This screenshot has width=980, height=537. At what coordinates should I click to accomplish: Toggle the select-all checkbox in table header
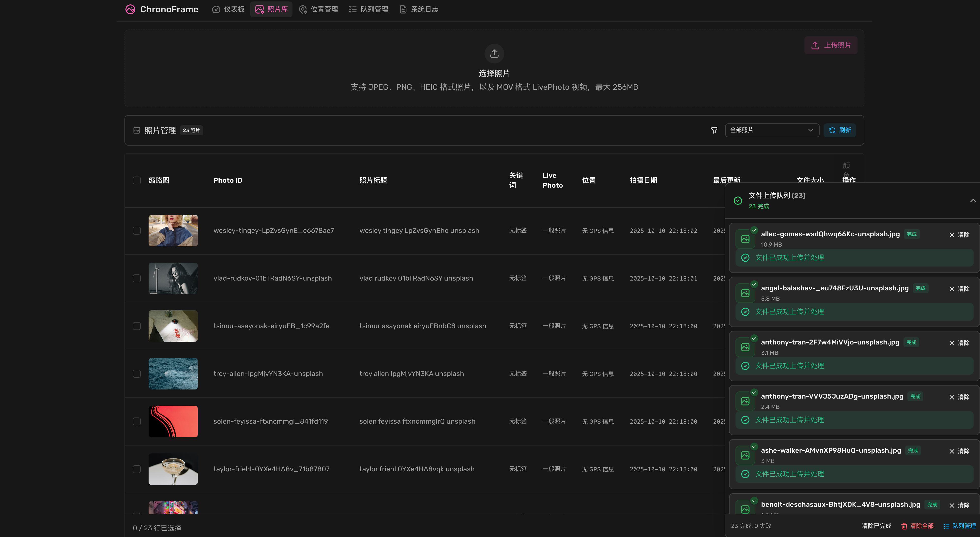[x=137, y=180]
